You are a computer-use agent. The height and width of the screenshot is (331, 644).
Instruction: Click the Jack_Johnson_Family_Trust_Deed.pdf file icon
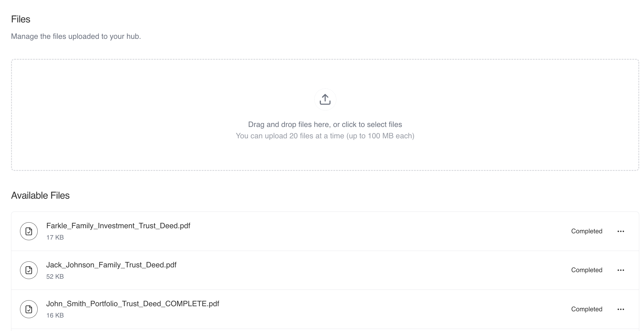click(x=28, y=270)
